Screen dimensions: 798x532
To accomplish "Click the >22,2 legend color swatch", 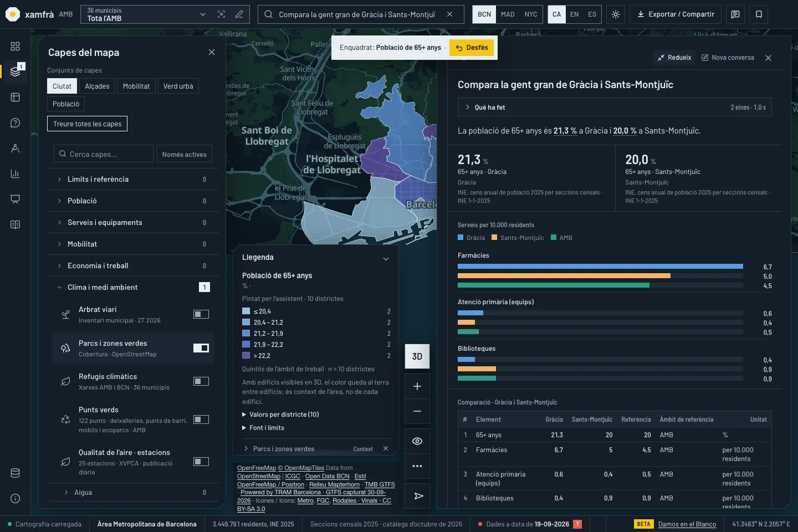I will pos(246,356).
